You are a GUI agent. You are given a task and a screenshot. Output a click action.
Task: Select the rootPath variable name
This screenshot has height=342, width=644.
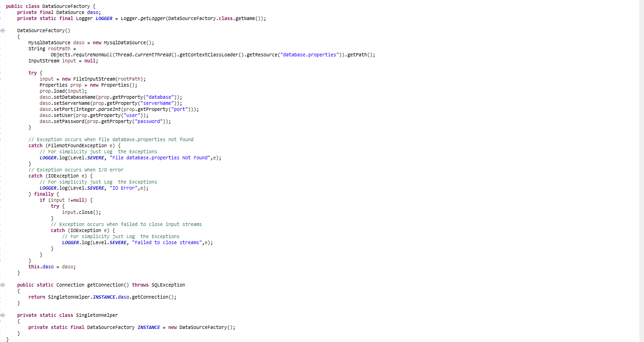[59, 48]
